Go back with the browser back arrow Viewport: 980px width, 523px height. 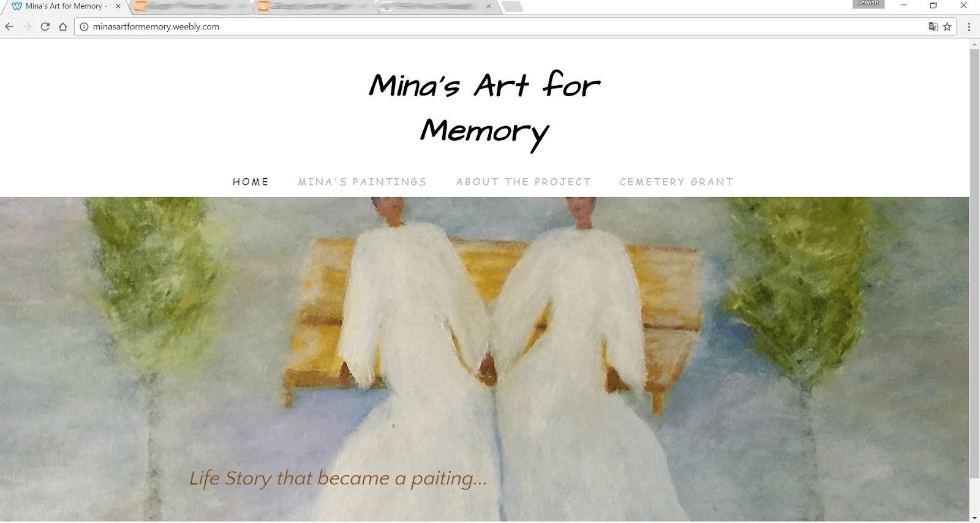9,26
